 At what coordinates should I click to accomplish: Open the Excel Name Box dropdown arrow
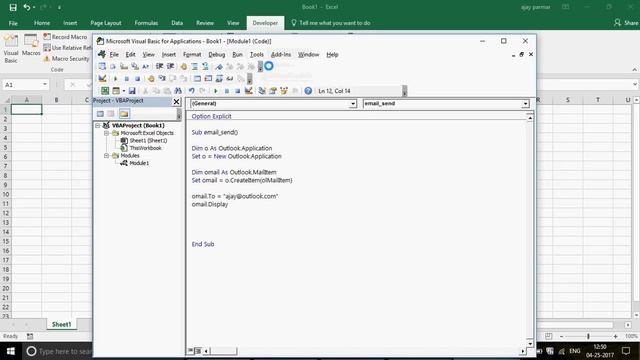pos(44,84)
